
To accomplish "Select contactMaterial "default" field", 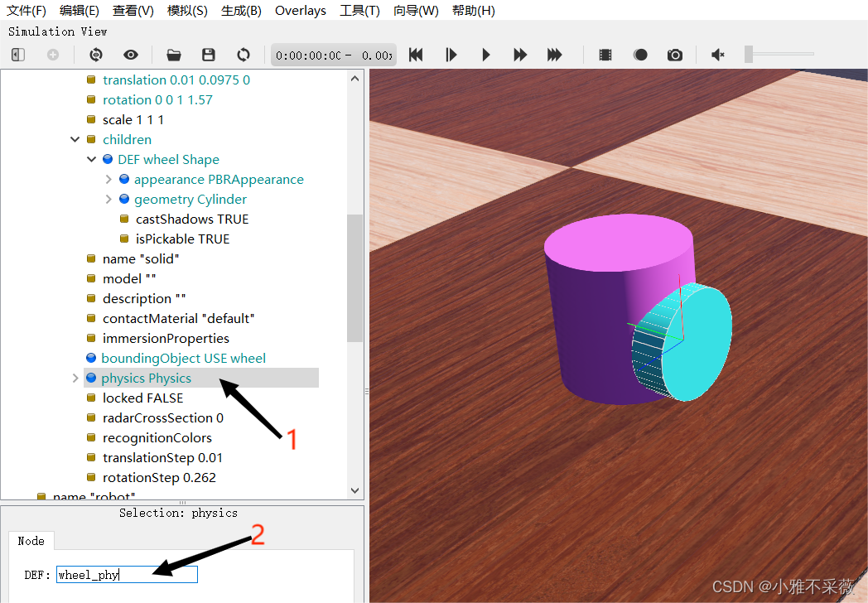I will (178, 319).
